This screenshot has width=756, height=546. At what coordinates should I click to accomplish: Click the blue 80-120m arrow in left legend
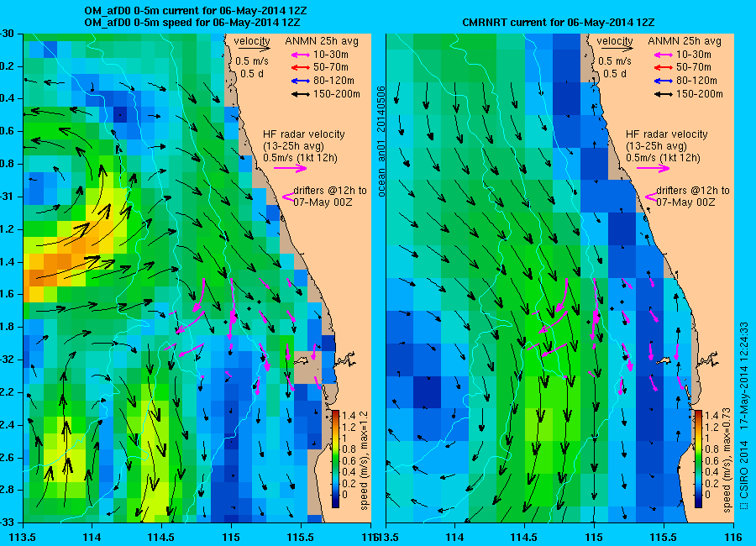click(301, 81)
